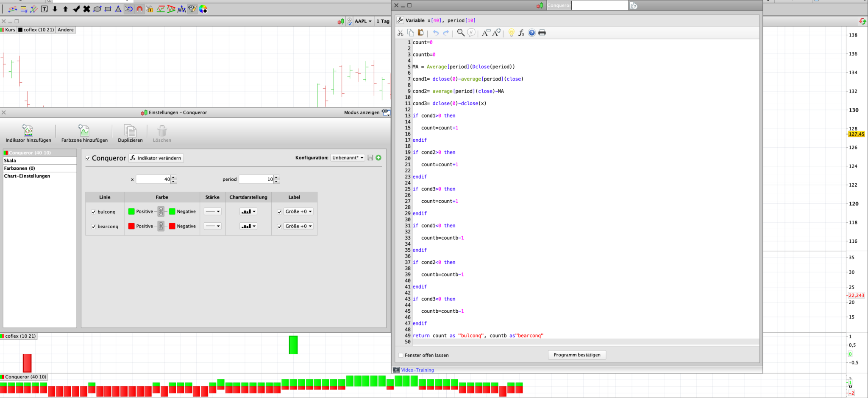
Task: Click the print icon in code editor
Action: pyautogui.click(x=542, y=33)
